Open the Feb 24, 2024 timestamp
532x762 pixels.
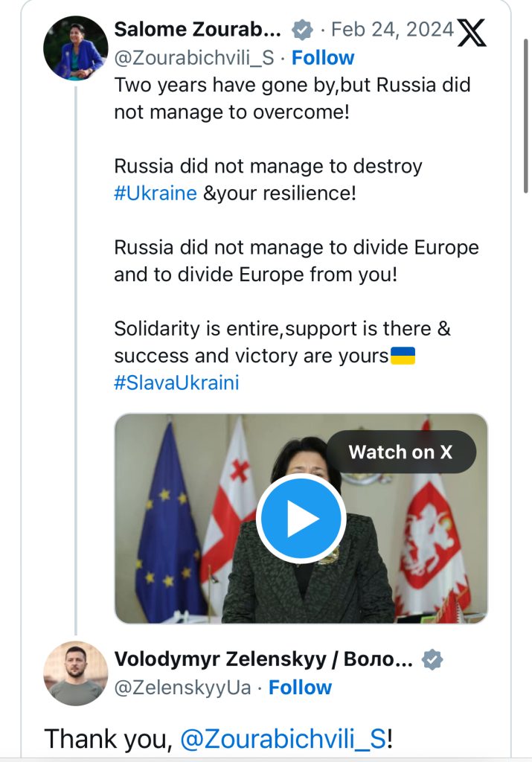tap(393, 30)
